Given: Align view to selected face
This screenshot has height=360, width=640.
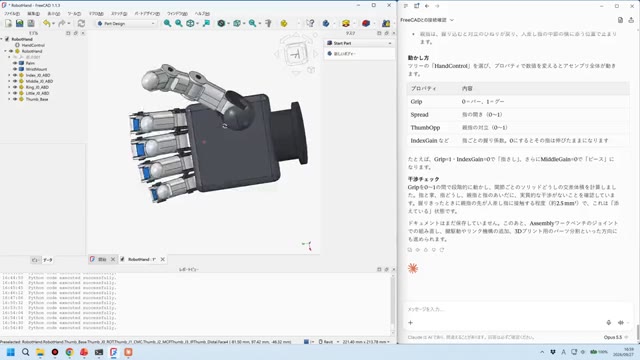Looking at the screenshot, I should tap(206, 24).
